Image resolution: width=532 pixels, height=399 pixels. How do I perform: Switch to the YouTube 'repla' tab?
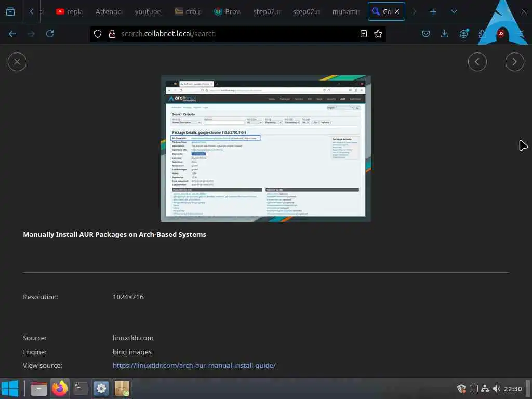click(70, 12)
